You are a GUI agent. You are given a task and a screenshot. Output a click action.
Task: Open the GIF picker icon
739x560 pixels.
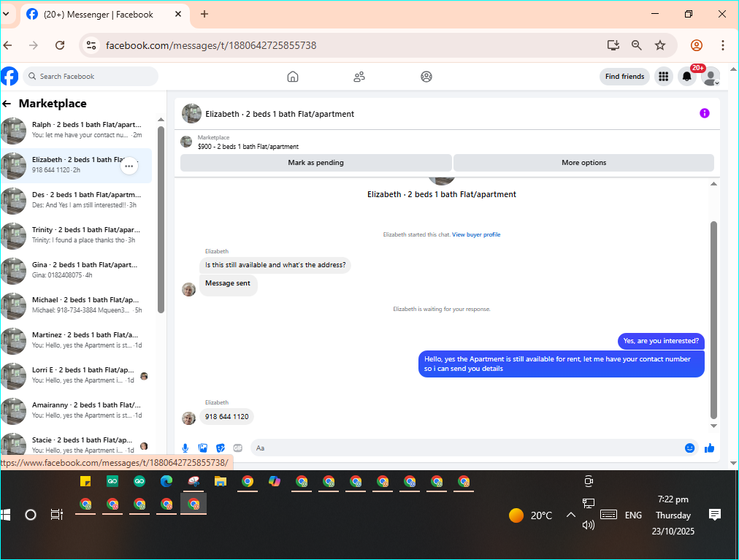pyautogui.click(x=237, y=448)
